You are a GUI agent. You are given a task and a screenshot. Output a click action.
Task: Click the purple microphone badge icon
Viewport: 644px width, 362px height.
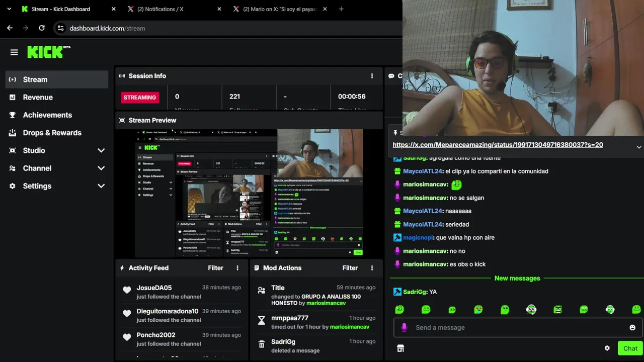coord(404,327)
